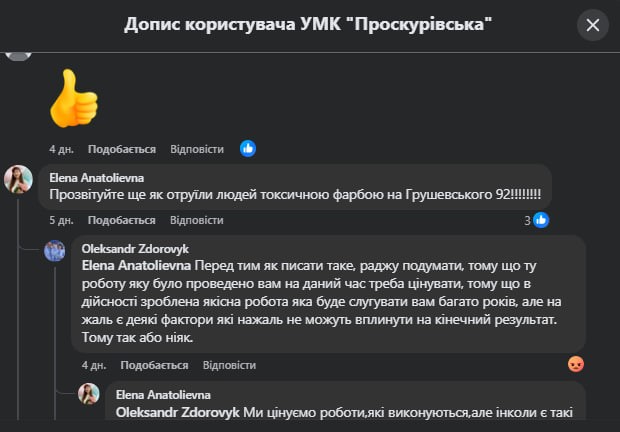The width and height of the screenshot is (620, 432).
Task: View angry reaction on Oleksandr's reply
Action: click(575, 365)
